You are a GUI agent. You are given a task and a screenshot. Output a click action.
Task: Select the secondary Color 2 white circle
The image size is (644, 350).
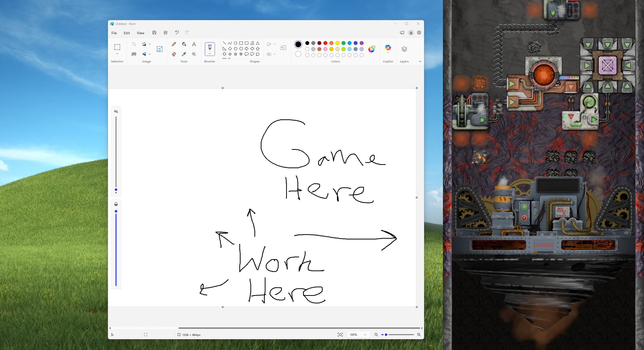[298, 54]
